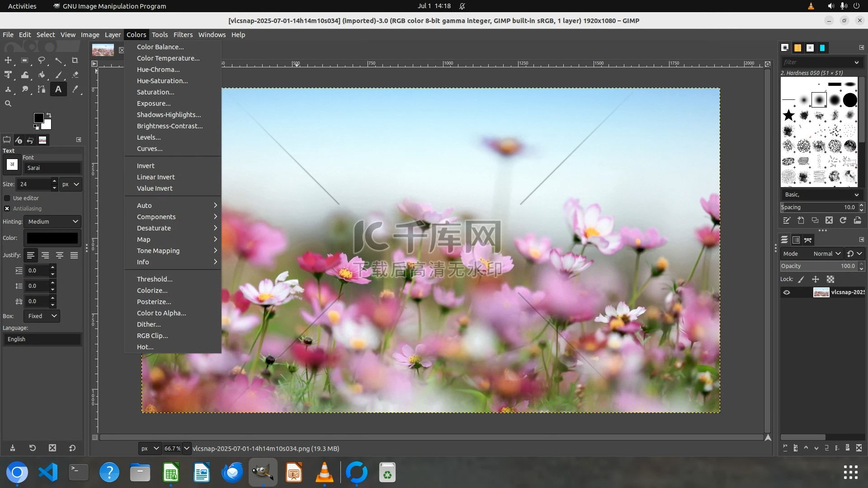
Task: Open the Hinting Medium dropdown
Action: click(53, 221)
